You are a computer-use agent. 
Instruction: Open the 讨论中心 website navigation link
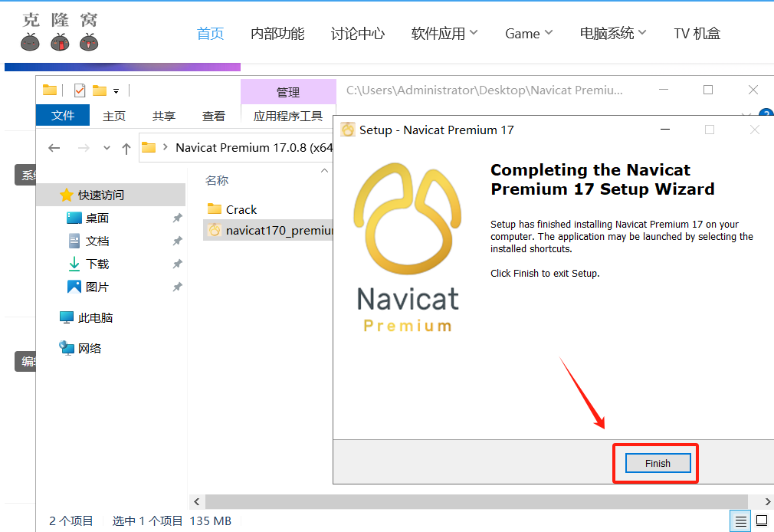(x=357, y=34)
